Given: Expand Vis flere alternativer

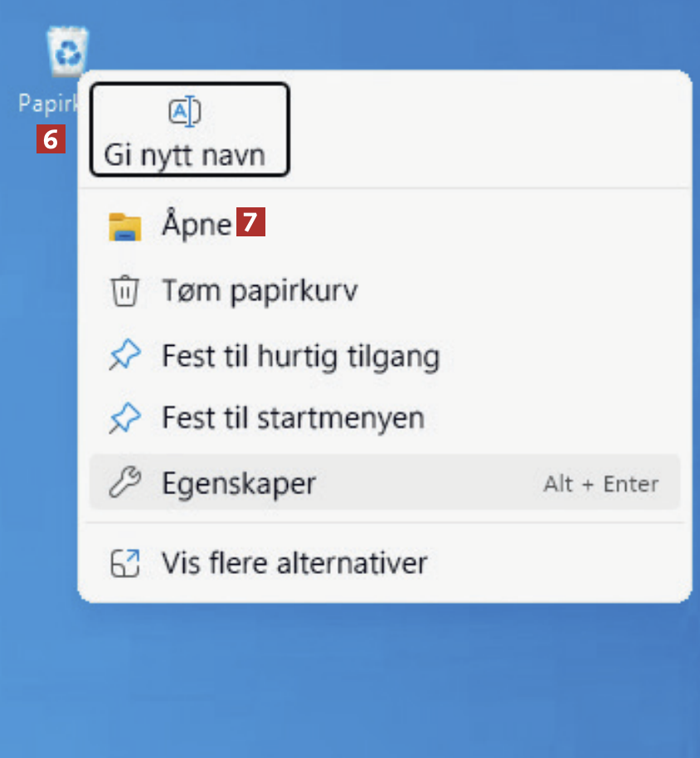Looking at the screenshot, I should coord(385,563).
